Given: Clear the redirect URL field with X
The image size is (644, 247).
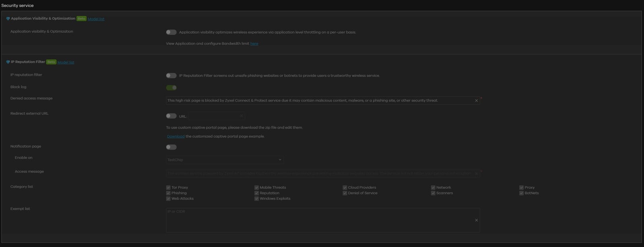Looking at the screenshot, I should (241, 116).
